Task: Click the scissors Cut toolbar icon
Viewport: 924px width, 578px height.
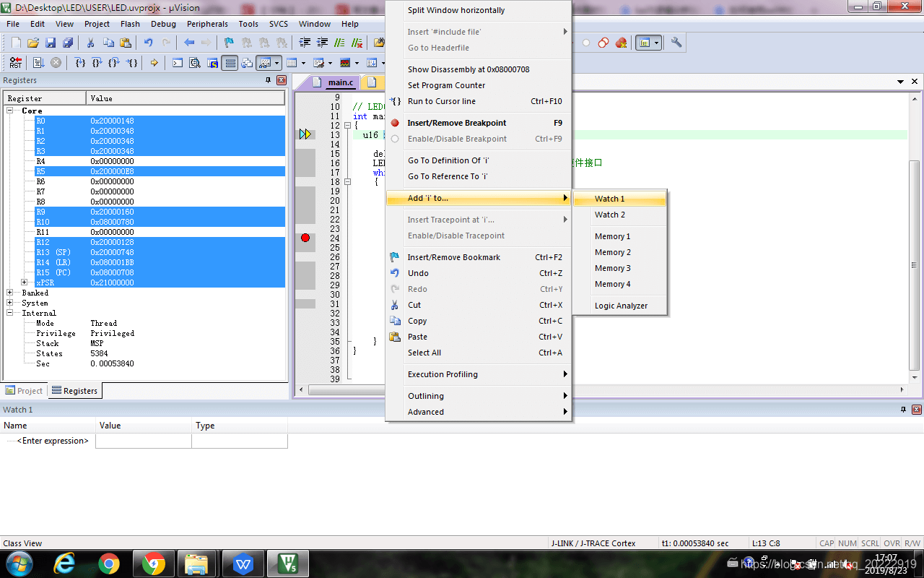Action: click(x=91, y=43)
